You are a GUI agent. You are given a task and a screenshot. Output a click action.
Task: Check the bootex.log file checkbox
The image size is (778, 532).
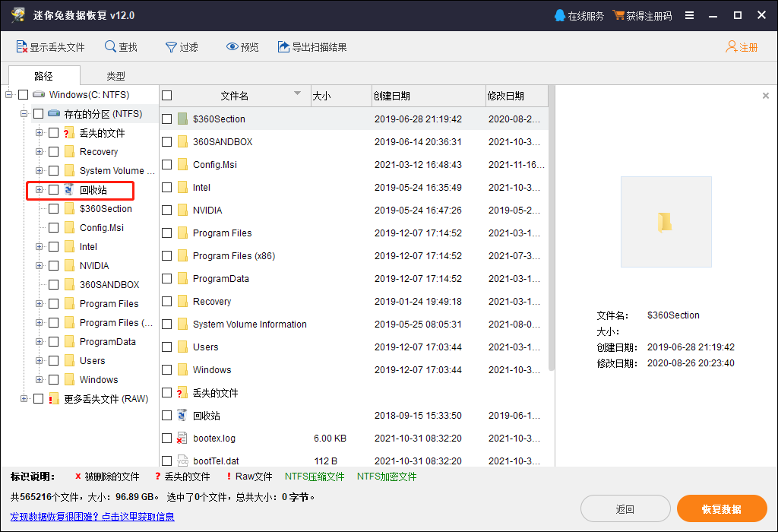(x=167, y=439)
